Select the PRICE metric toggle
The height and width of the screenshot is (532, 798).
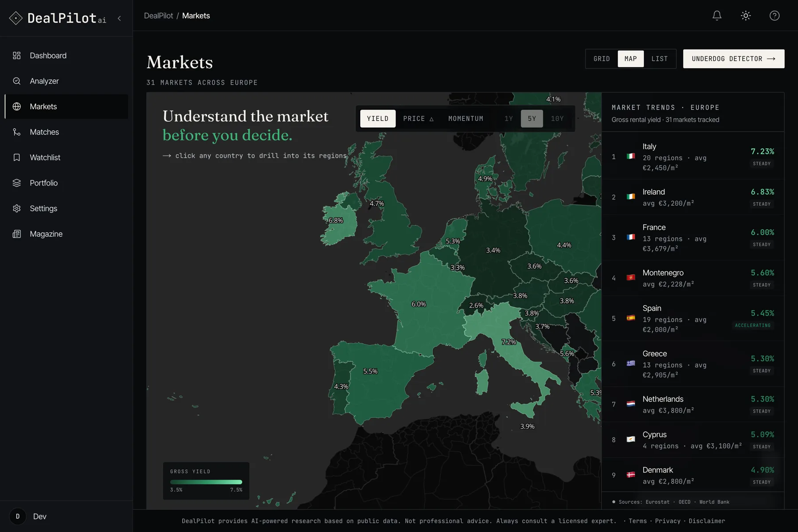[x=419, y=119]
